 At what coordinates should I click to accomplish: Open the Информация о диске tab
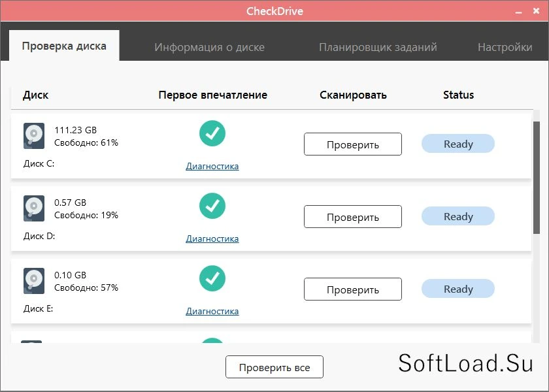(x=209, y=47)
